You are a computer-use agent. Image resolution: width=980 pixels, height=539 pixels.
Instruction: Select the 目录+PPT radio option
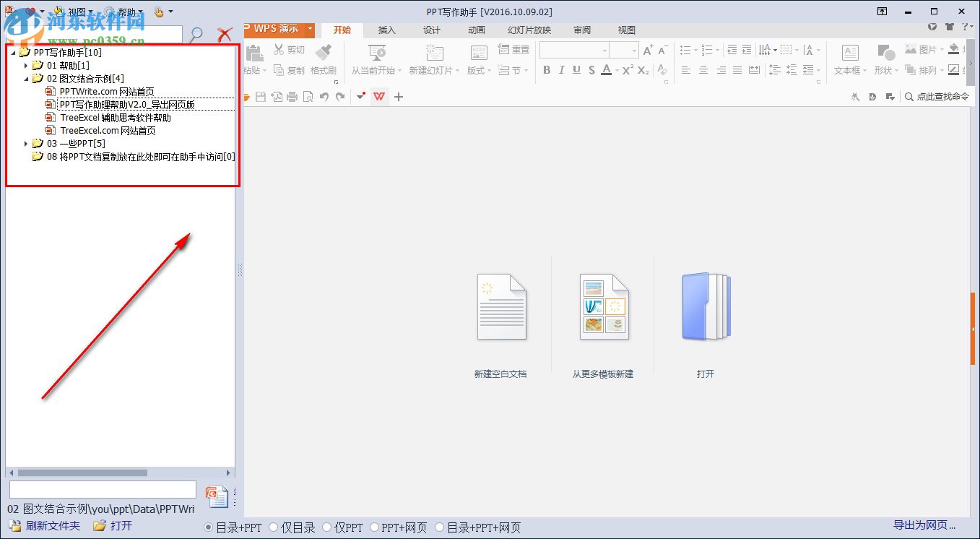(x=209, y=527)
